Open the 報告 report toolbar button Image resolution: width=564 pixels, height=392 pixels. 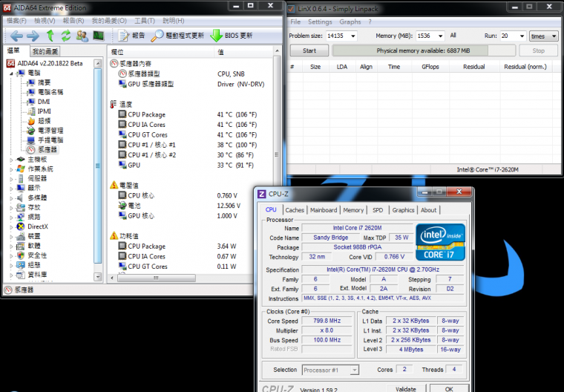tap(131, 36)
